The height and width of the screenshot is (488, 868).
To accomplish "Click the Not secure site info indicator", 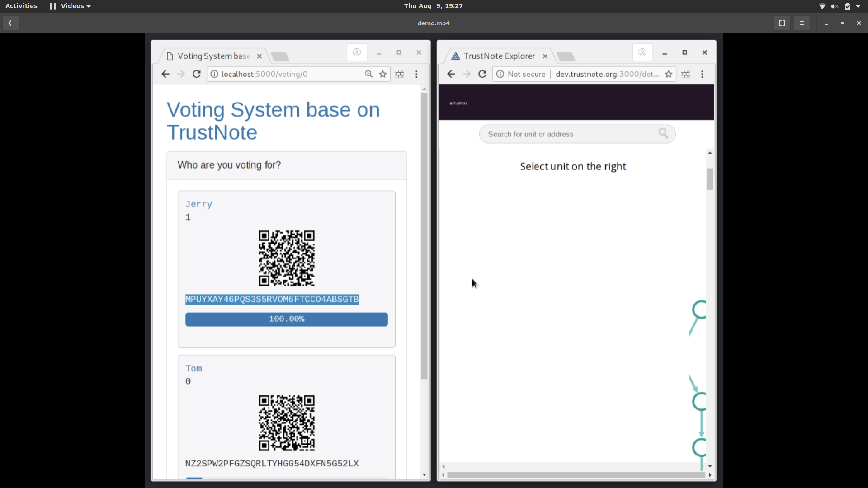I will pyautogui.click(x=521, y=74).
